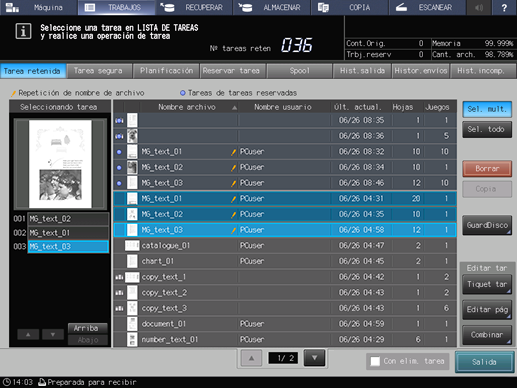Viewport: 517px width, 388px height.
Task: Select the copy_text_3 job row
Action: [285, 308]
